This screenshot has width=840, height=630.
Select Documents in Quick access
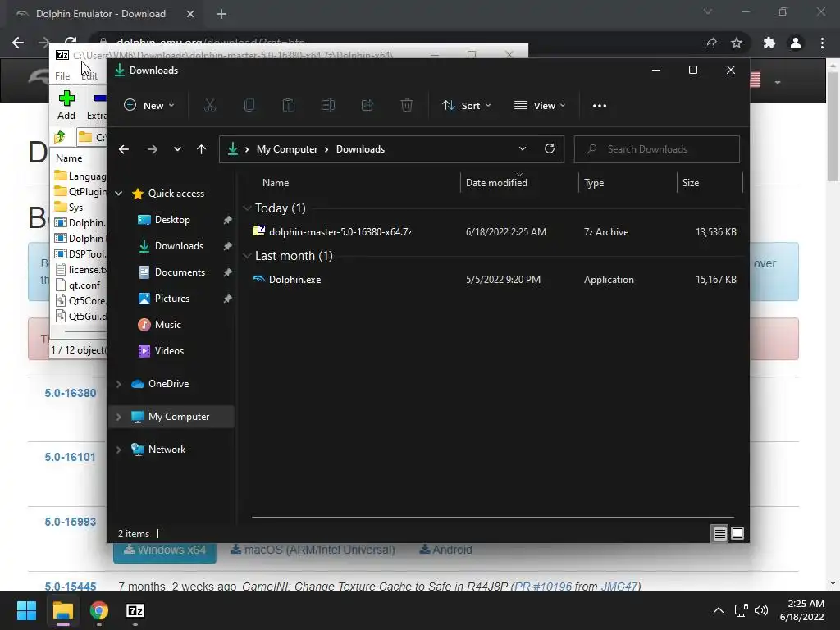pyautogui.click(x=180, y=272)
